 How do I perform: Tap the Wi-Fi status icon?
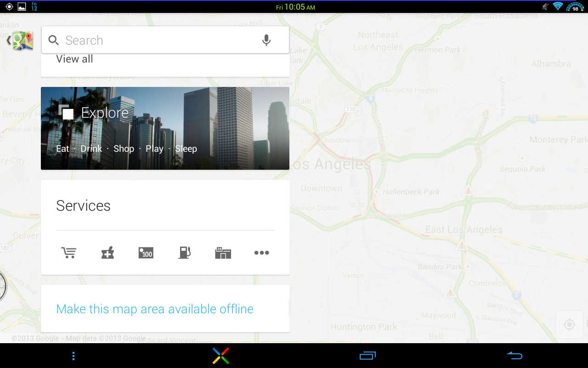[x=558, y=6]
